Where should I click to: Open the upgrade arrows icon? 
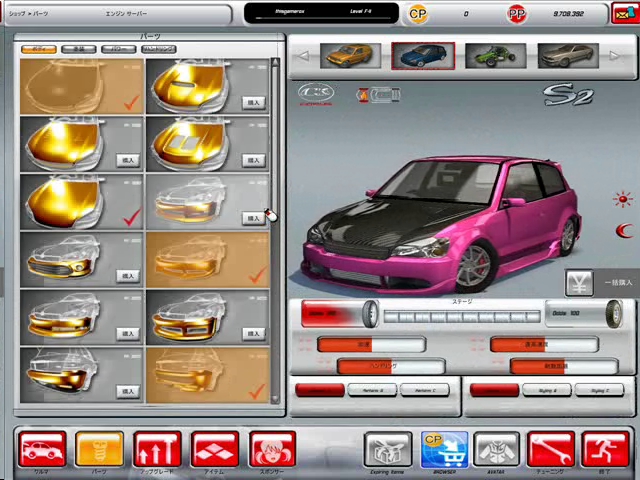point(157,450)
